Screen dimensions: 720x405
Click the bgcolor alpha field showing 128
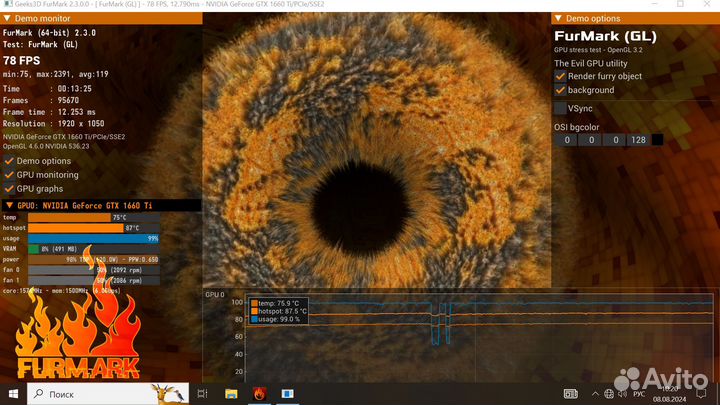tap(637, 140)
